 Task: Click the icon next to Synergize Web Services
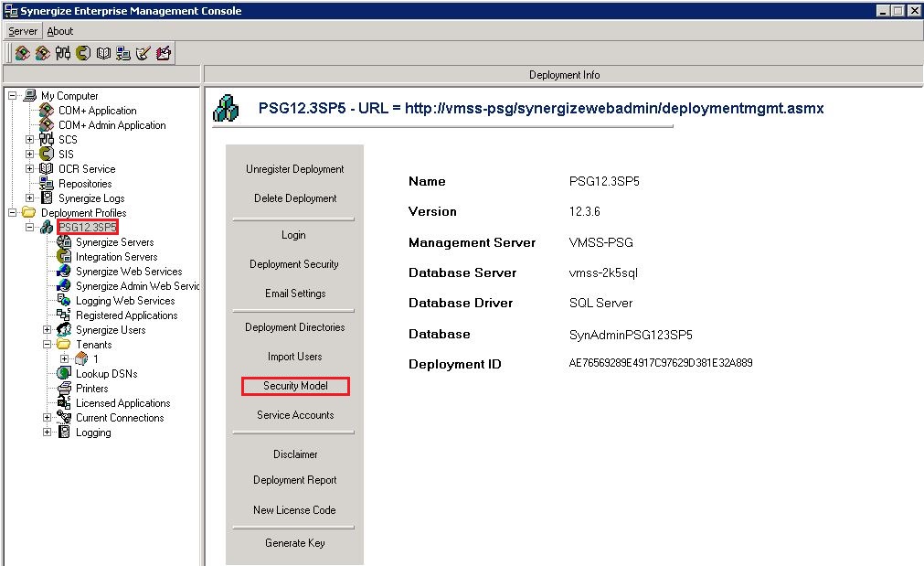pyautogui.click(x=64, y=271)
